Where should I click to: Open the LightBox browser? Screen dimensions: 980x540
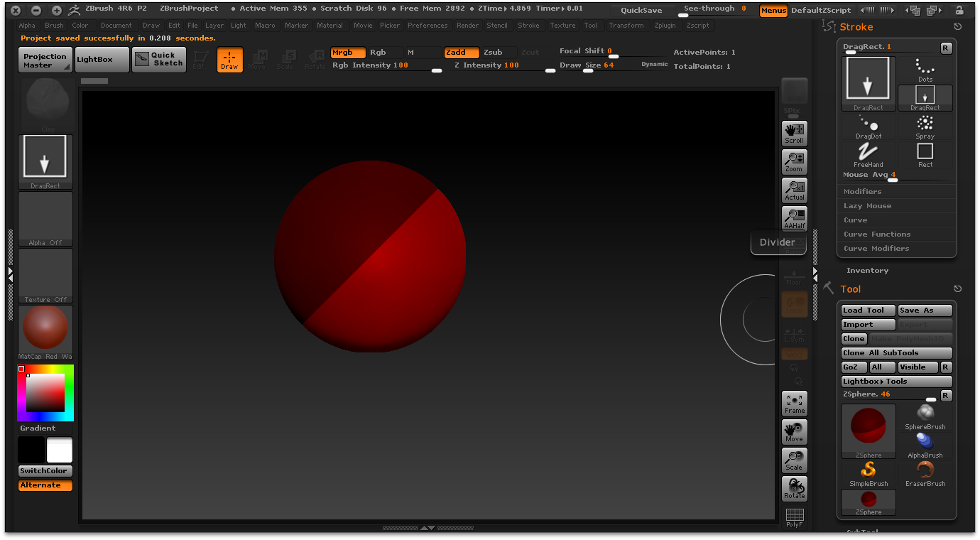pyautogui.click(x=102, y=60)
